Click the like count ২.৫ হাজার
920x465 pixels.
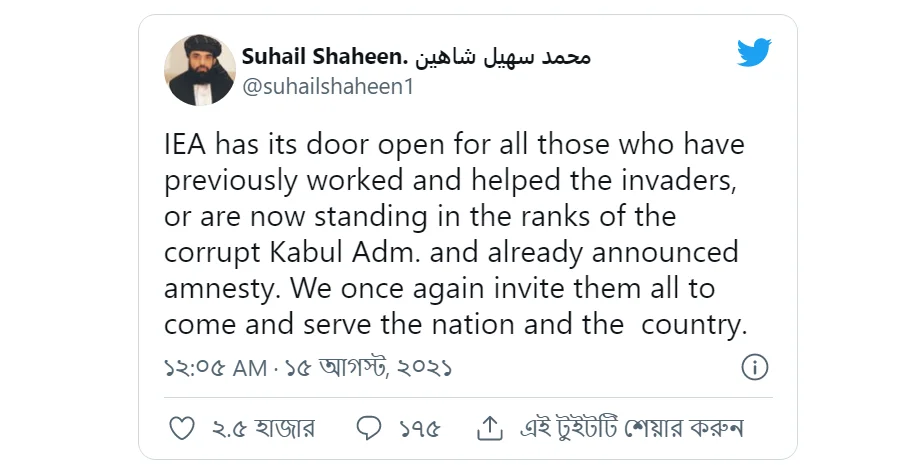click(263, 429)
